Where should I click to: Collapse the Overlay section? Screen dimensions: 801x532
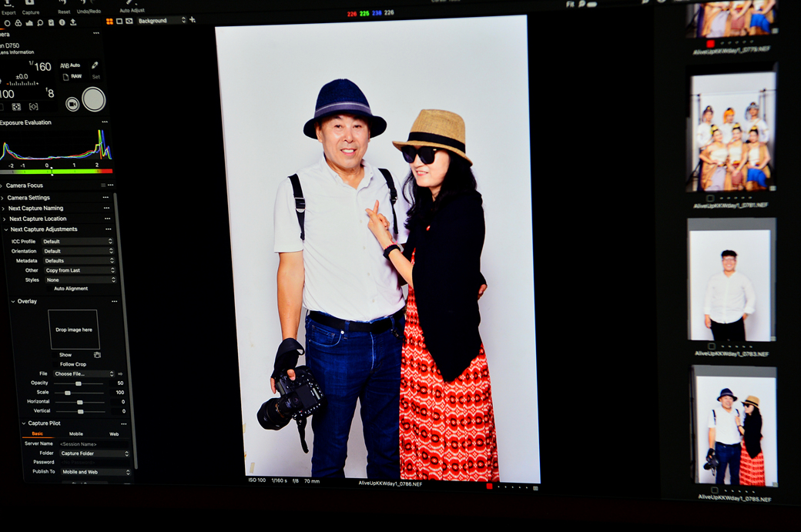pos(13,301)
